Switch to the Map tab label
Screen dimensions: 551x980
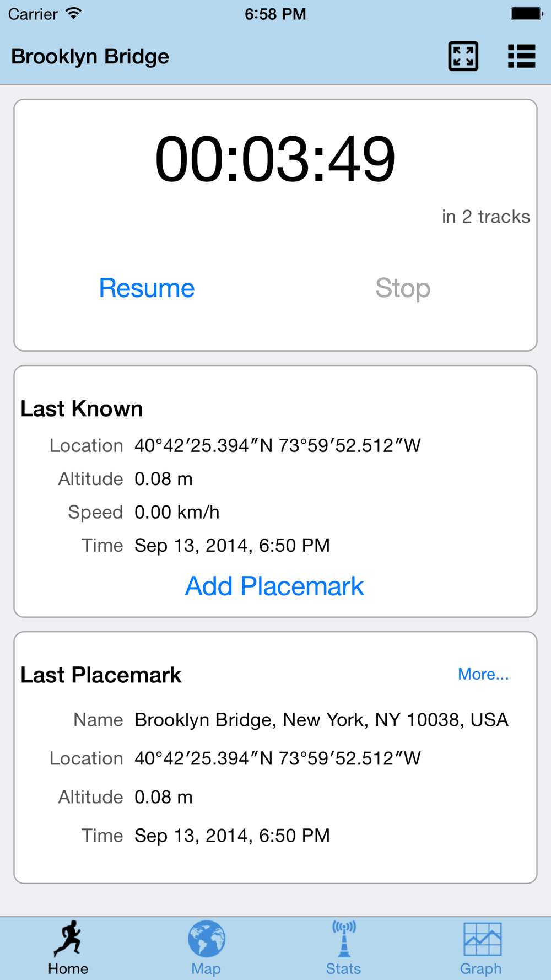pos(206,968)
